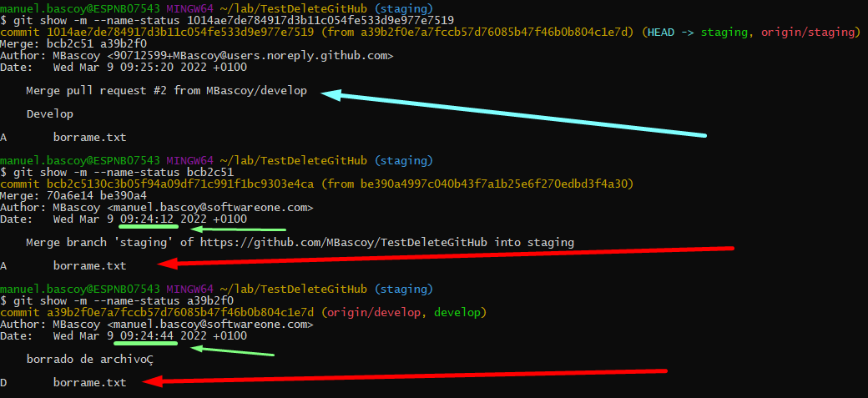The width and height of the screenshot is (868, 398).
Task: Click the 'Merge: bcb2c51 a39b2f0' line
Action: [77, 44]
